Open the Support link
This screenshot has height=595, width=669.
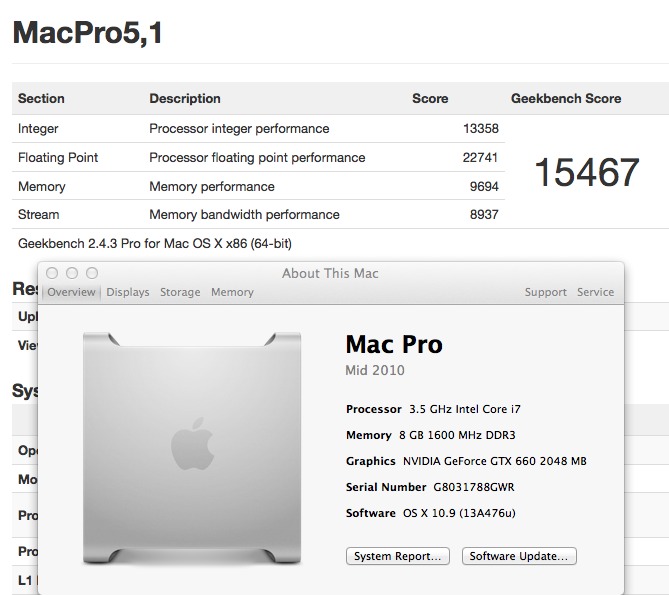pyautogui.click(x=546, y=292)
